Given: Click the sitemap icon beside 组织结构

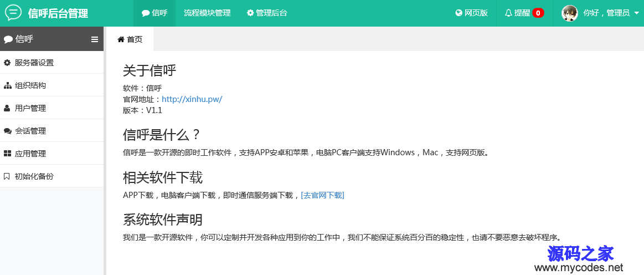Looking at the screenshot, I should pos(7,85).
